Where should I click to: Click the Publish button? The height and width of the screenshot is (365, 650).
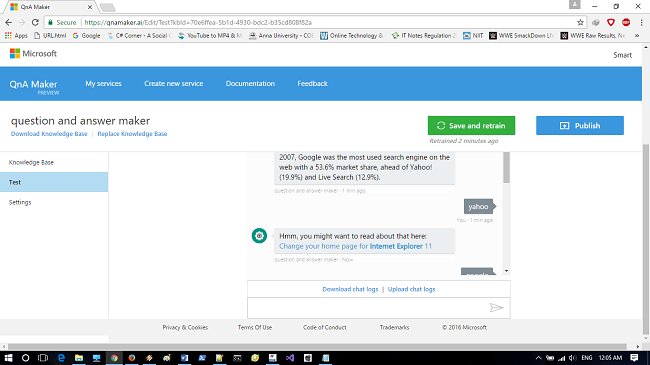click(580, 125)
